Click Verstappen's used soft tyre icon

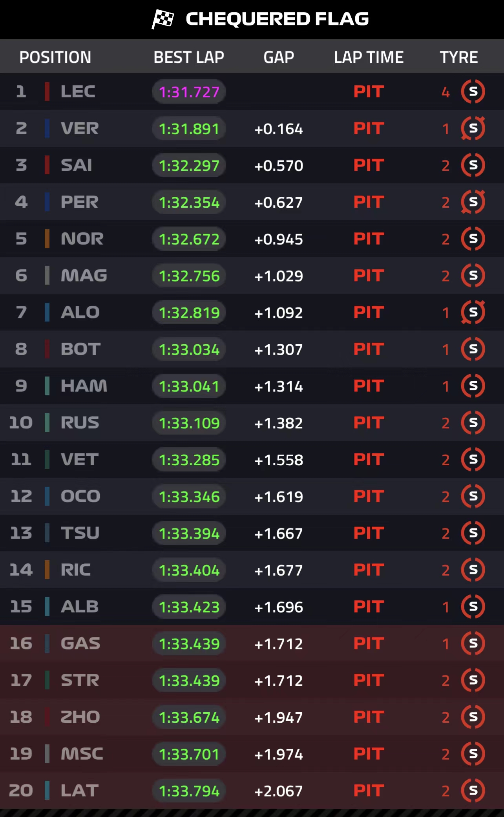click(x=473, y=128)
